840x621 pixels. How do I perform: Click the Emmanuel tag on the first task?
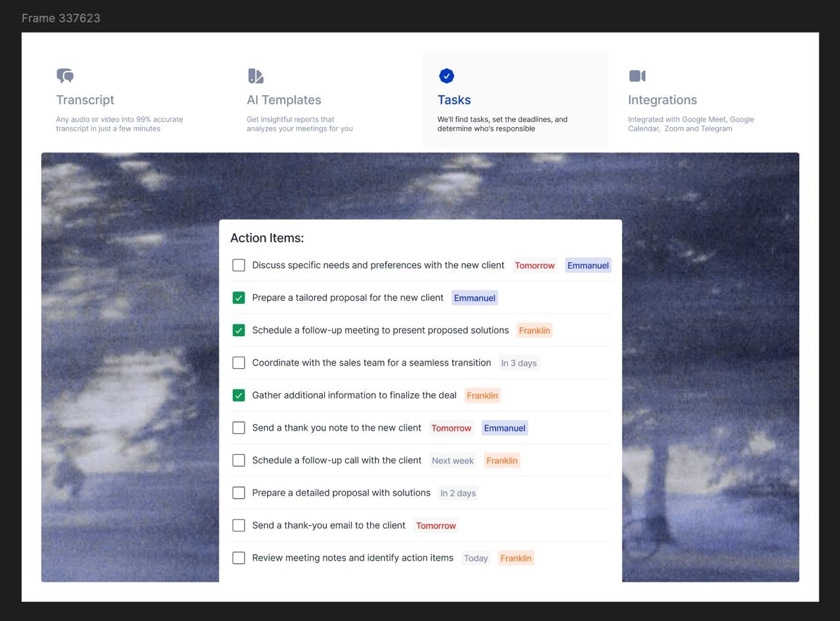[x=588, y=265]
